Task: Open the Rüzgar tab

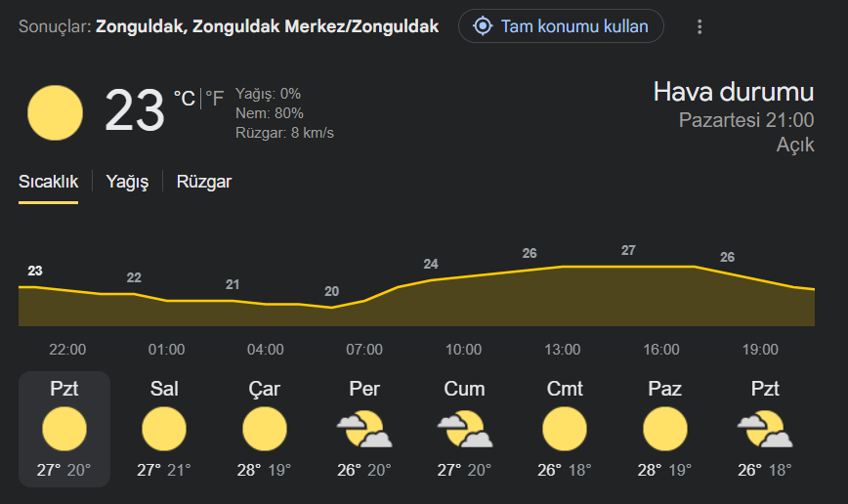Action: coord(204,182)
